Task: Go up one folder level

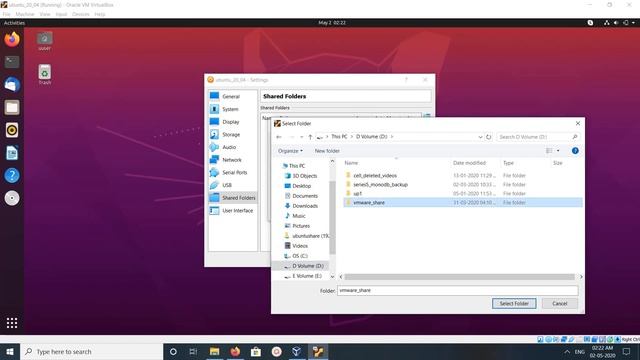Action: (310, 137)
